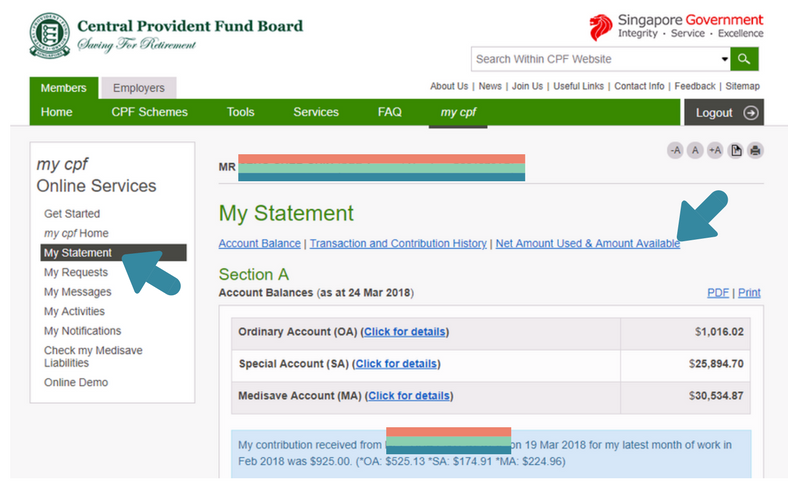Image resolution: width=788 pixels, height=481 pixels.
Task: Open the search scope dropdown arrow
Action: click(724, 59)
